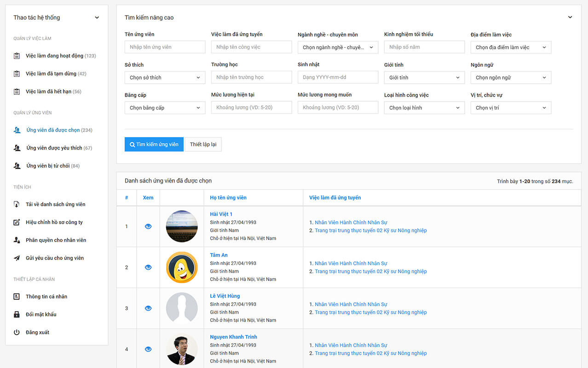Collapse the Tìm kiếm nâng cao panel

(x=570, y=17)
